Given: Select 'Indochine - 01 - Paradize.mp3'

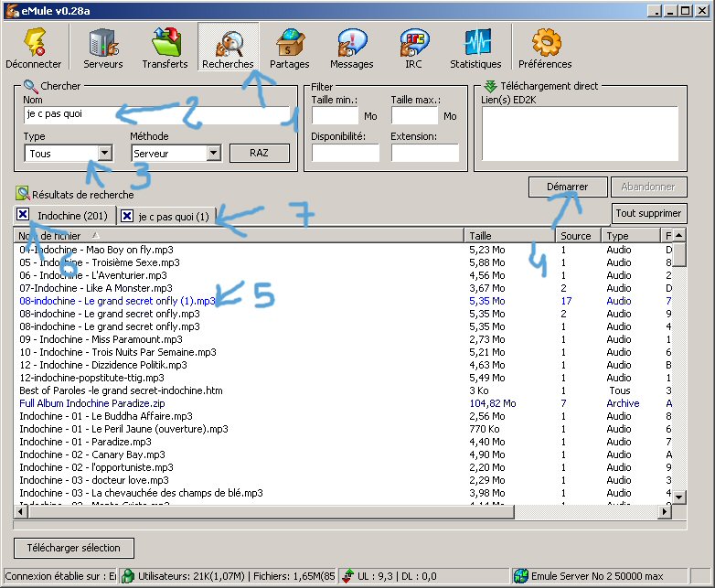Looking at the screenshot, I should coord(85,441).
